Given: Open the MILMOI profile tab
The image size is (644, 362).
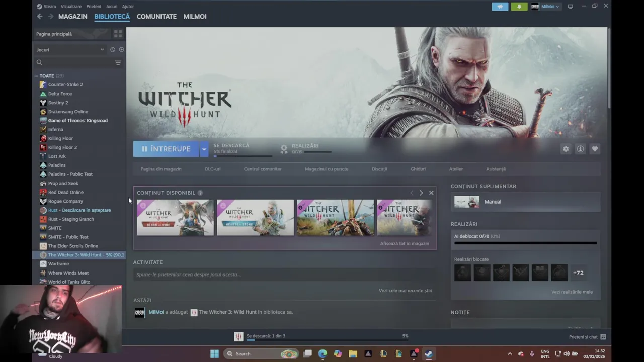Looking at the screenshot, I should pos(195,16).
